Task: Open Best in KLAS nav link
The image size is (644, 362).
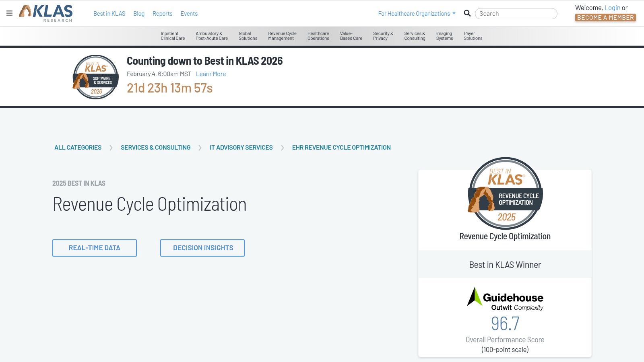Action: pyautogui.click(x=109, y=14)
